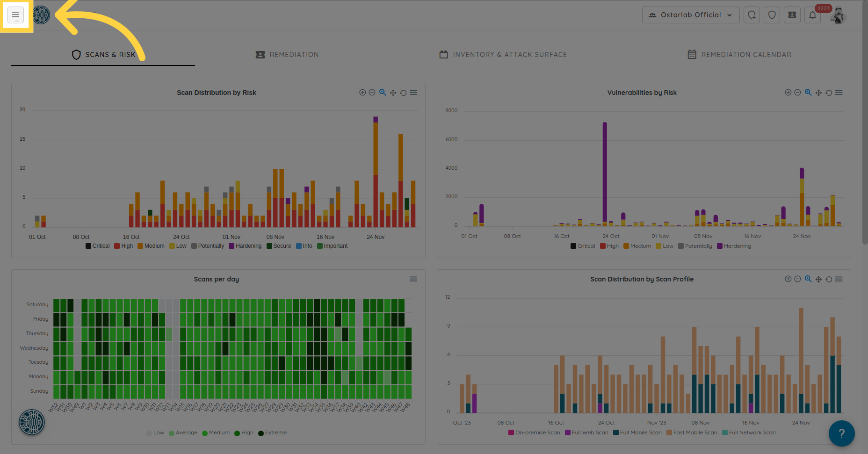
Task: Open the Ostorlab Official organization dropdown
Action: [x=690, y=15]
